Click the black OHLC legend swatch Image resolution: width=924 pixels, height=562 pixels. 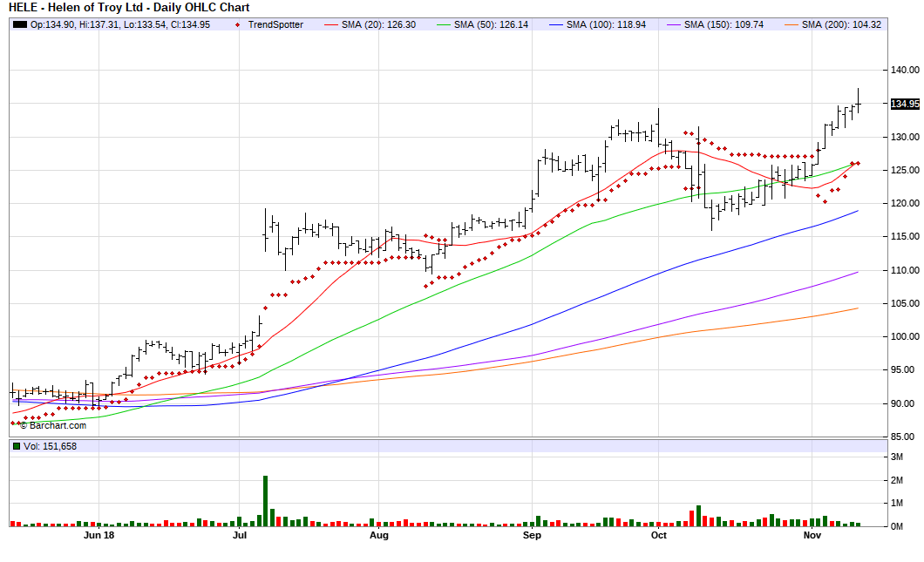[x=20, y=24]
